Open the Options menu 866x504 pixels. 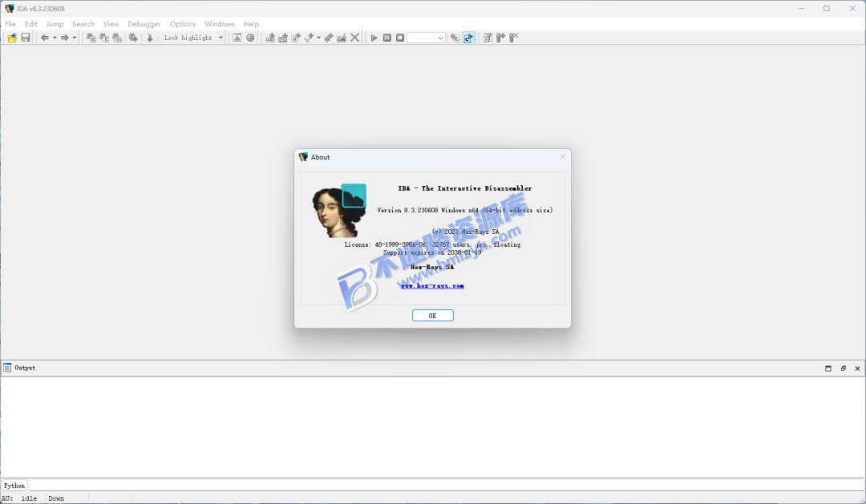coord(183,24)
